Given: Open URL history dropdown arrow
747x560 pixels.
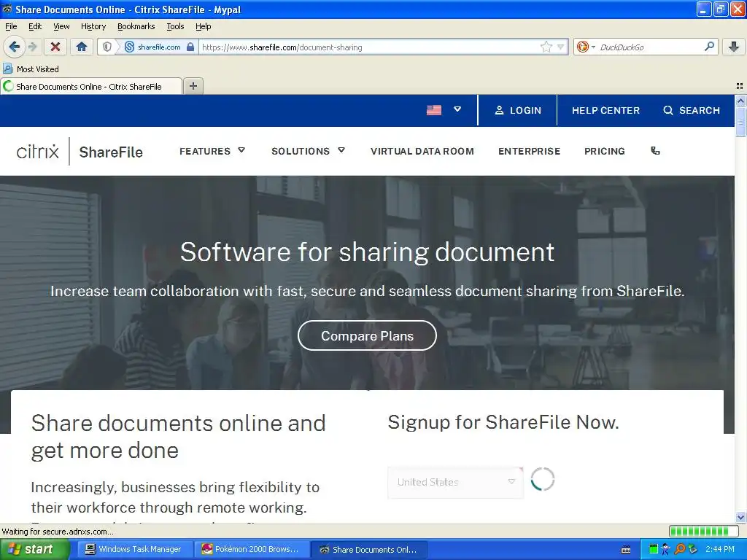Looking at the screenshot, I should point(561,47).
